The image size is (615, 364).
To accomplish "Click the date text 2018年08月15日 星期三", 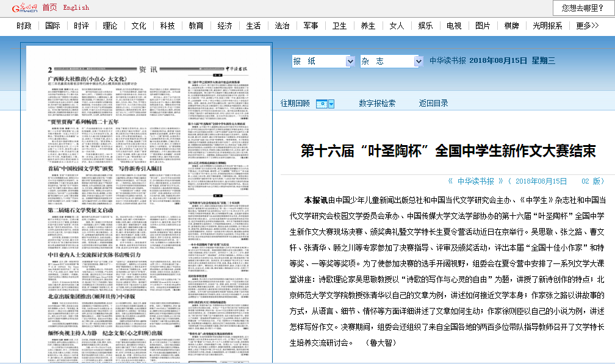I will coord(512,61).
